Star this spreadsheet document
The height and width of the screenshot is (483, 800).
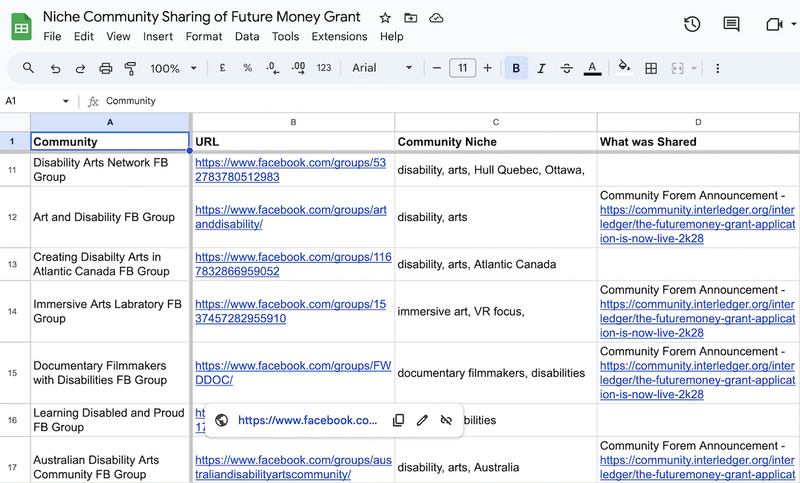[x=385, y=18]
